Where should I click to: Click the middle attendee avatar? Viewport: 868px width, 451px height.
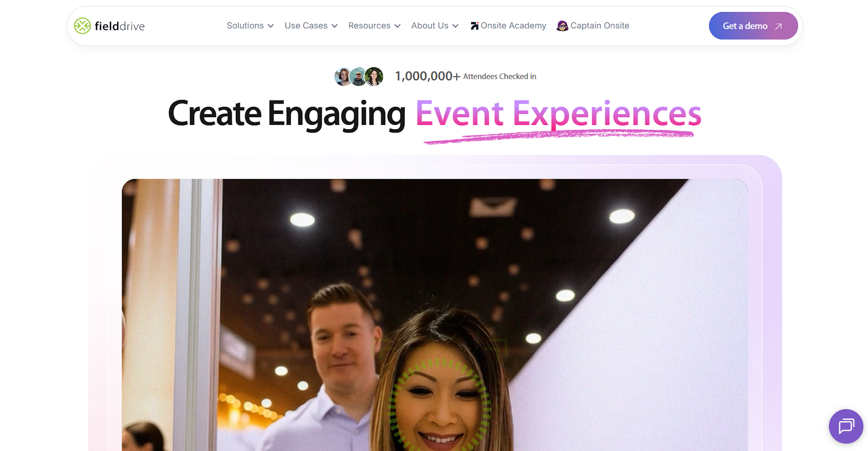(x=358, y=77)
